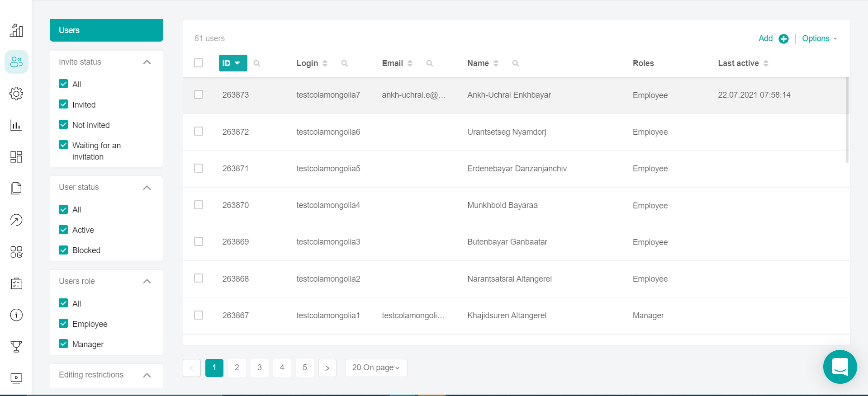Select the row checkbox for user 263872

[199, 131]
